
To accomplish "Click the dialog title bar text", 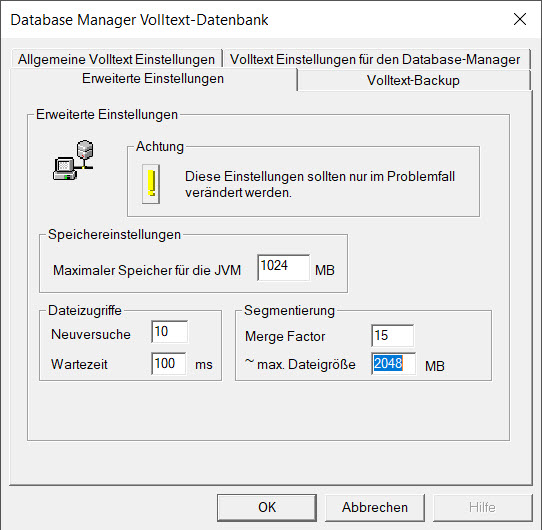I will pos(139,20).
